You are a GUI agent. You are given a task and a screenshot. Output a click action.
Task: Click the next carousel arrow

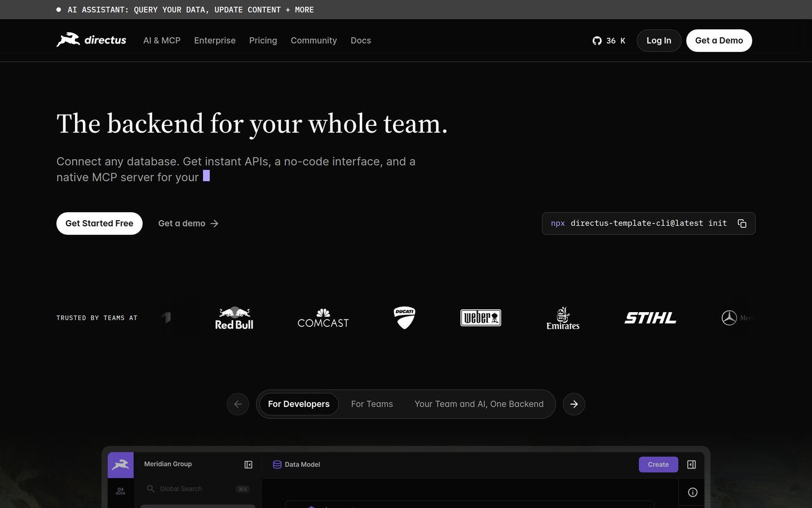pyautogui.click(x=574, y=404)
